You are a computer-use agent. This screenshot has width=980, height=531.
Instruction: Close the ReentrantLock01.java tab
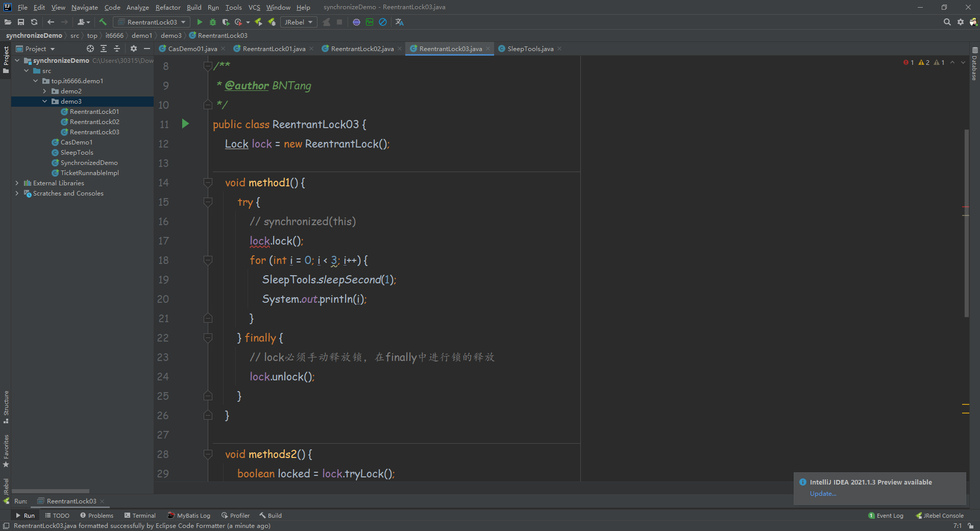tap(311, 49)
